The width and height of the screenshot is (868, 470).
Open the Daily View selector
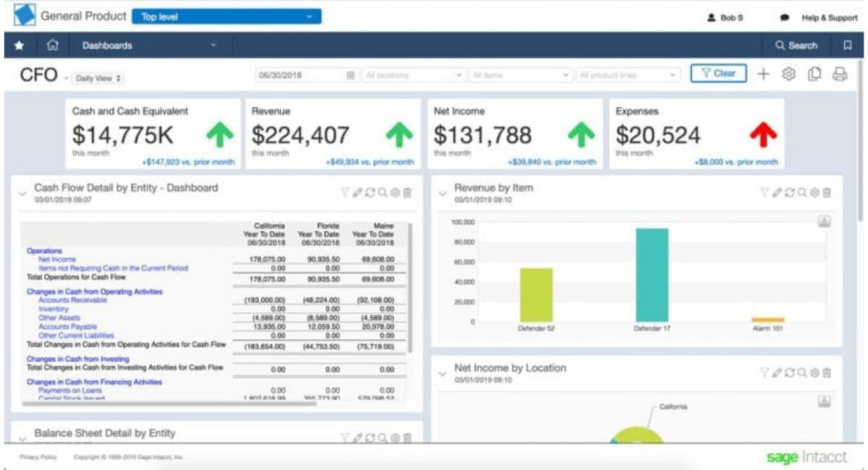99,78
